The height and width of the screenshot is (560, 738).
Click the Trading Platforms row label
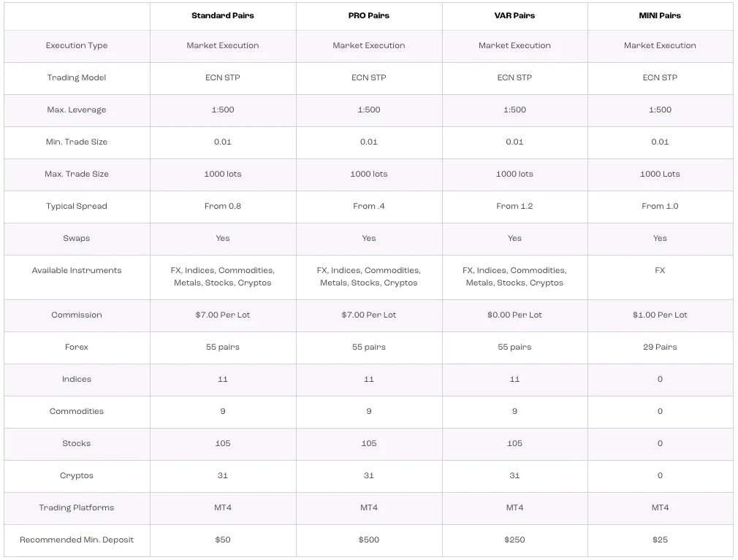(77, 508)
